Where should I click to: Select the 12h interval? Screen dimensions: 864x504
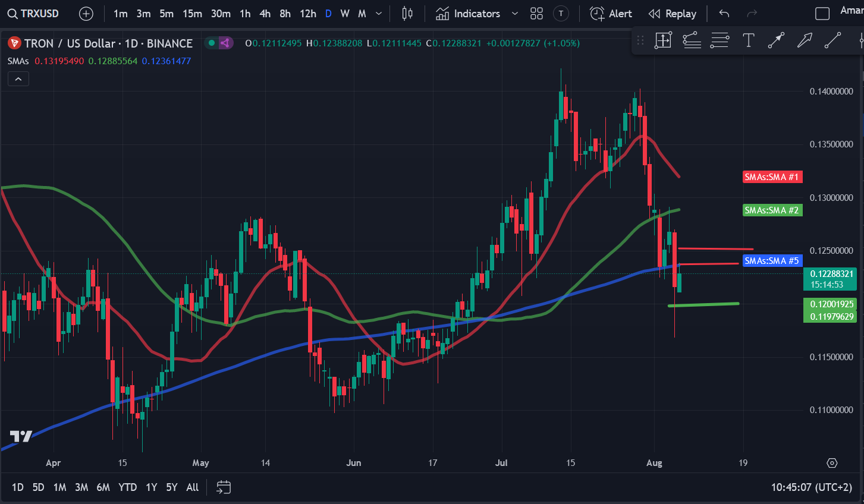308,14
